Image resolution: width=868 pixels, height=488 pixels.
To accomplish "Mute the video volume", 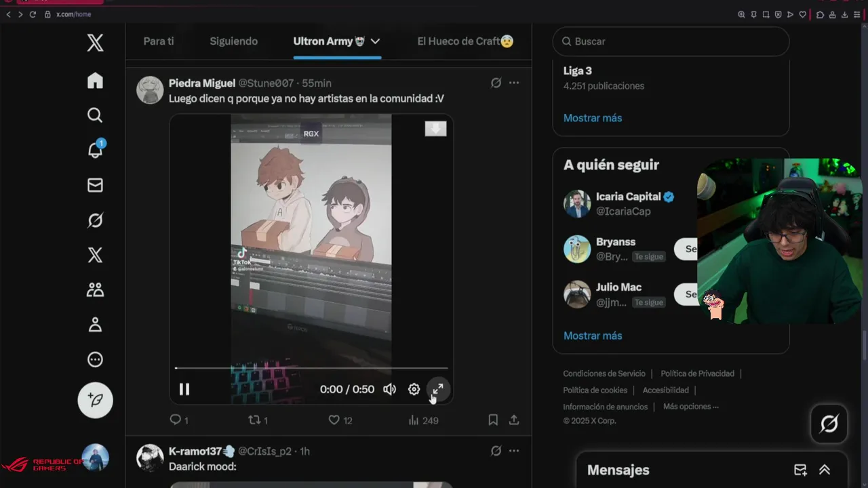I will tap(389, 389).
